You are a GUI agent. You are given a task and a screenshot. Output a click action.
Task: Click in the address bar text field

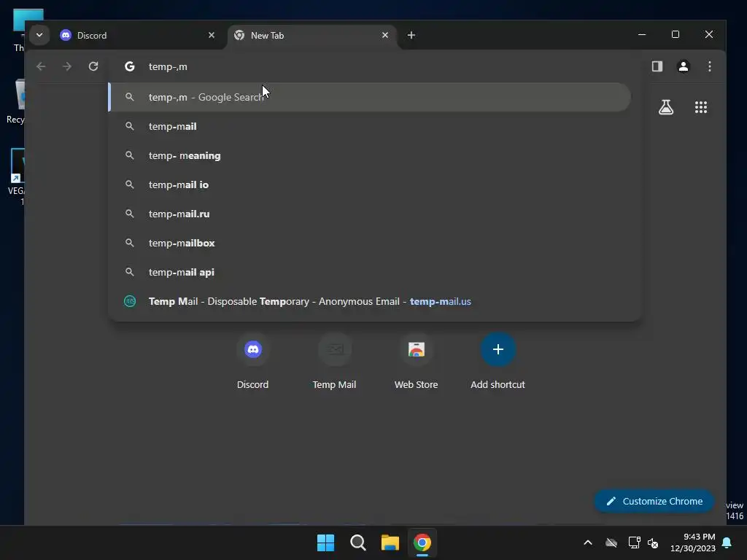point(376,66)
